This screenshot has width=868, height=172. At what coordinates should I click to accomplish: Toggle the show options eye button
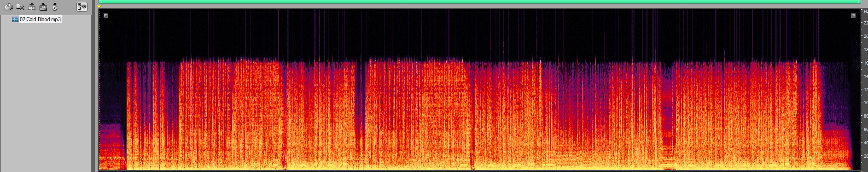[x=82, y=6]
